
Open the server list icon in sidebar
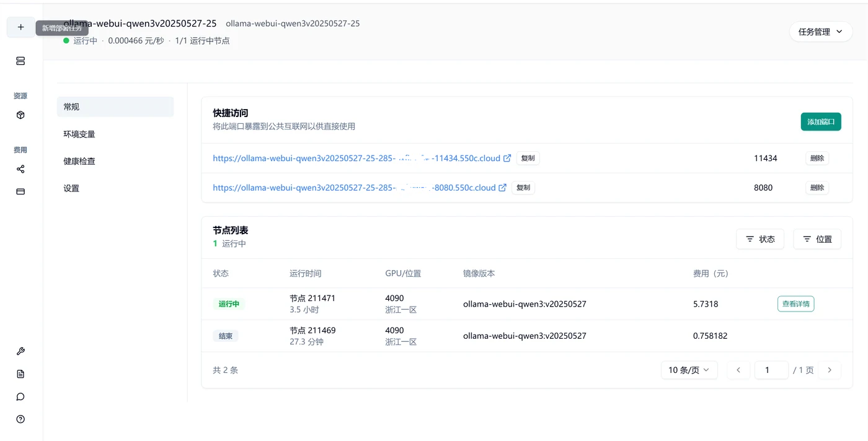point(20,61)
